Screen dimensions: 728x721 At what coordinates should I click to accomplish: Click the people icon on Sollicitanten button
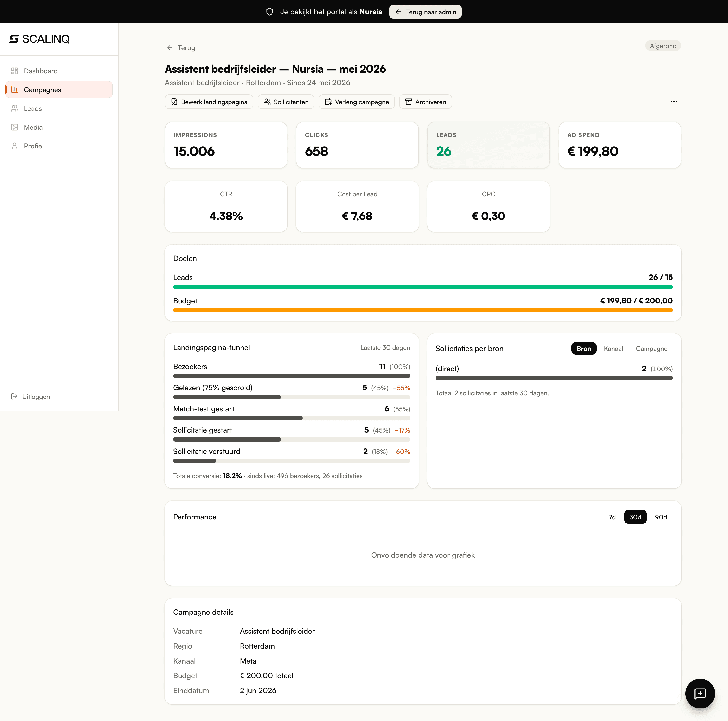267,102
